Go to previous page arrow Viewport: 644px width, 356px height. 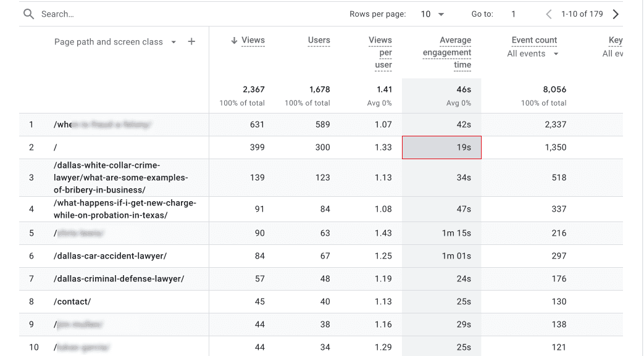click(x=549, y=14)
